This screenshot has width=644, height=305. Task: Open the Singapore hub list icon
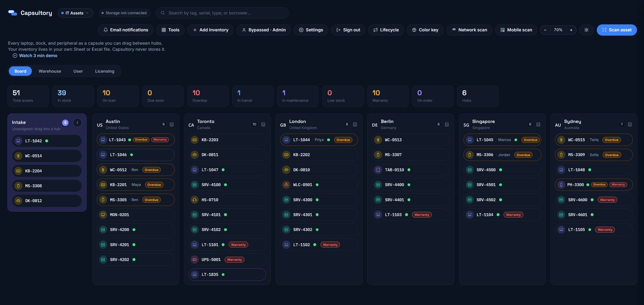538,125
